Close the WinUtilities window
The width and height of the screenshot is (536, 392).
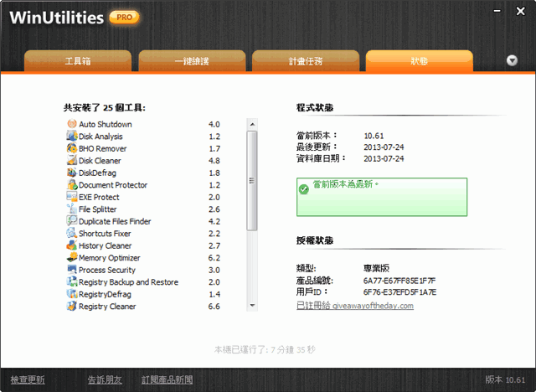point(520,11)
